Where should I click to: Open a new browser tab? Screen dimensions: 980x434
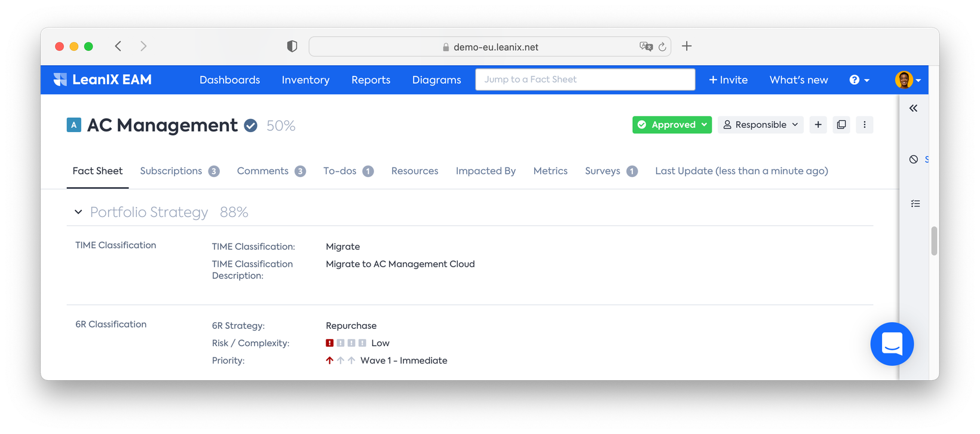[687, 46]
